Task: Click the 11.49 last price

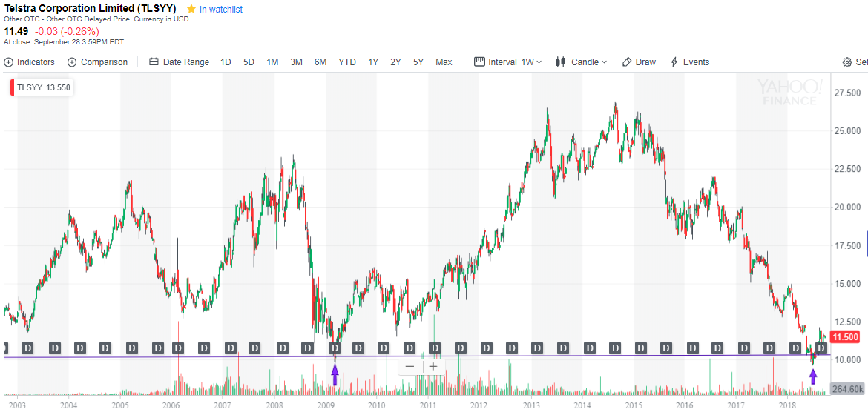Action: [x=15, y=31]
